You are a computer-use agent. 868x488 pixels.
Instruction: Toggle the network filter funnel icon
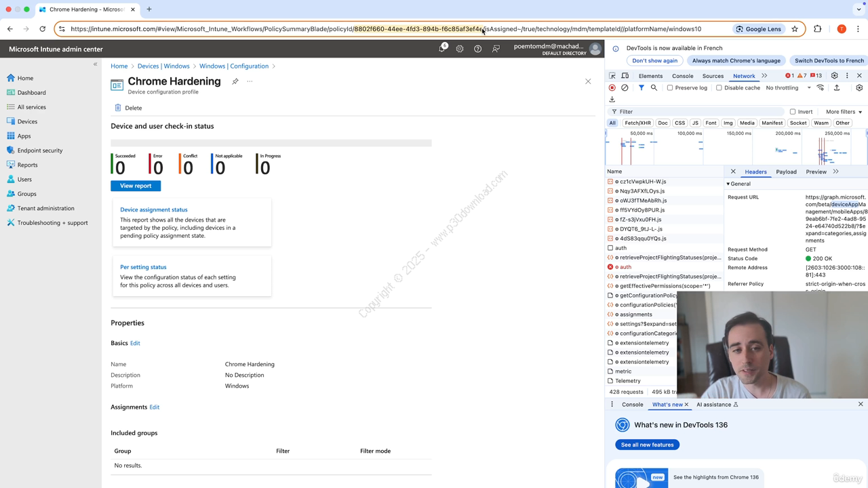click(x=642, y=87)
